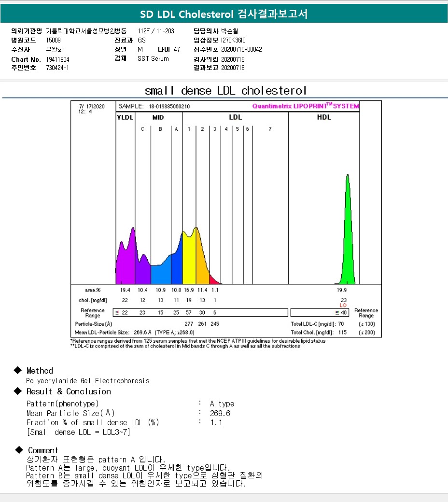Click the diamond bullet beside Method
Viewport: 448px width, 502px height.
(18, 370)
